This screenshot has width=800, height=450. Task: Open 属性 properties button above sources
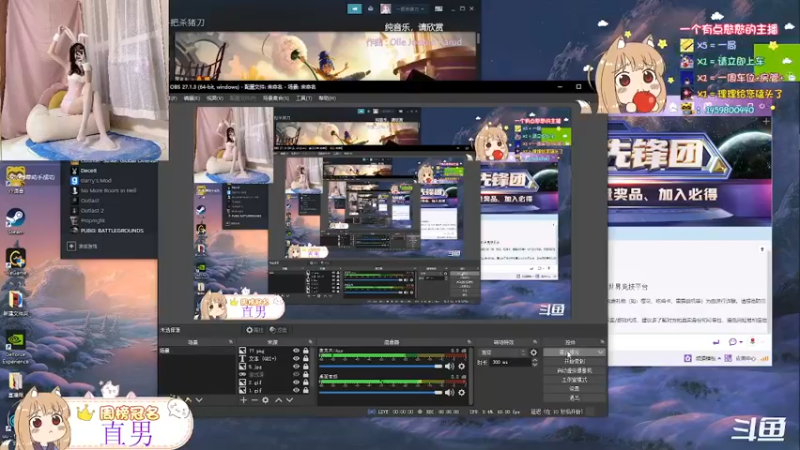(x=255, y=330)
